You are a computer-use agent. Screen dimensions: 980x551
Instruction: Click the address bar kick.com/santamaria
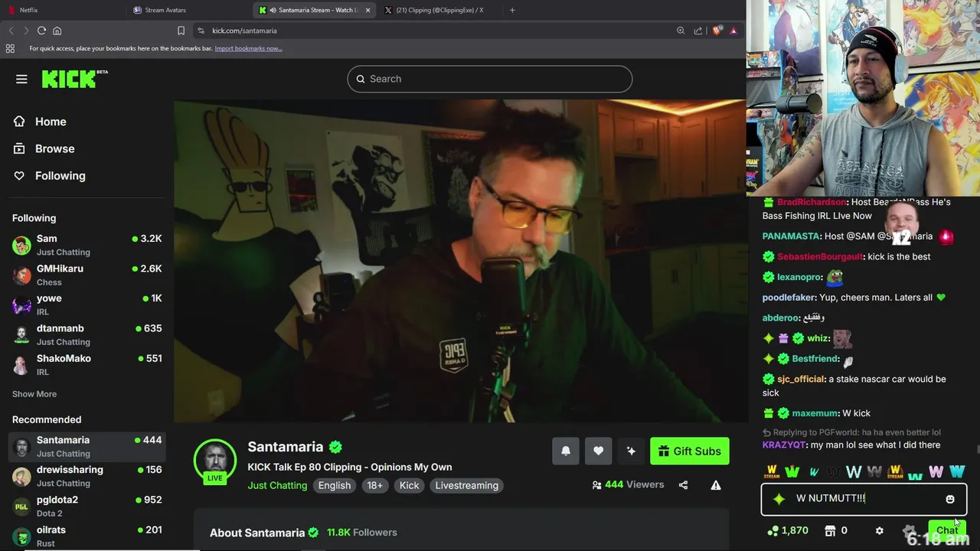(244, 31)
